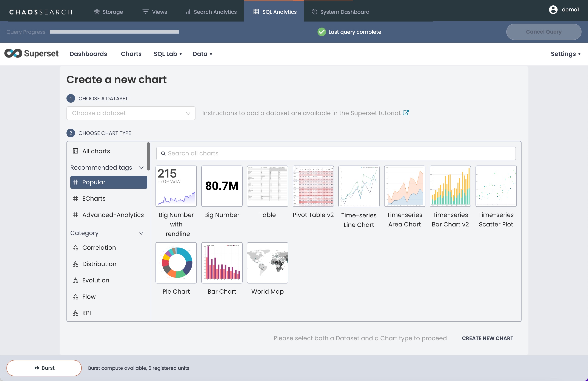Screen dimensions: 588x381
Task: Click the Correlation category icon
Action: pyautogui.click(x=76, y=248)
